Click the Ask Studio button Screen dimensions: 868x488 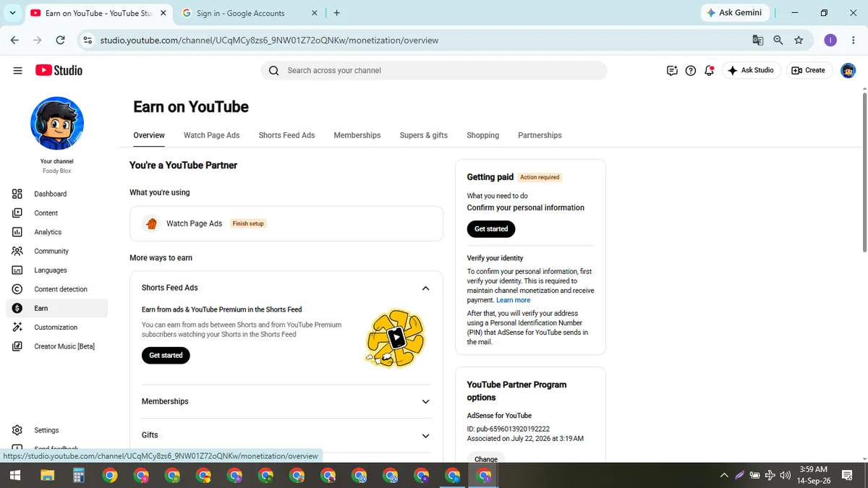tap(752, 70)
